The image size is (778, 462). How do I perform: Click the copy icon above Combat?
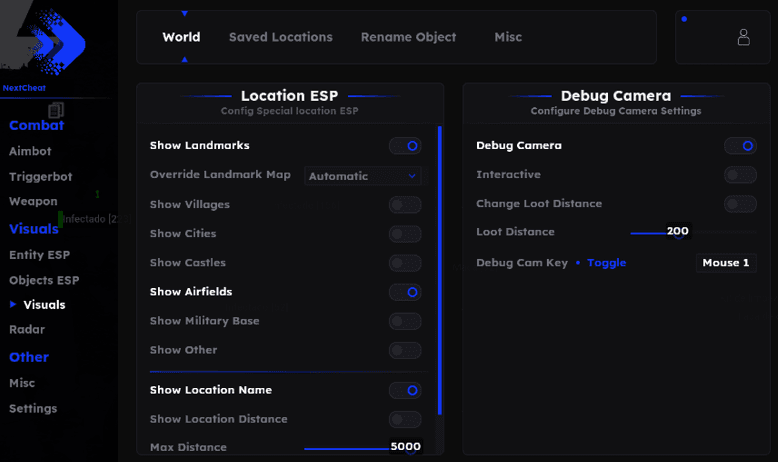[x=56, y=109]
